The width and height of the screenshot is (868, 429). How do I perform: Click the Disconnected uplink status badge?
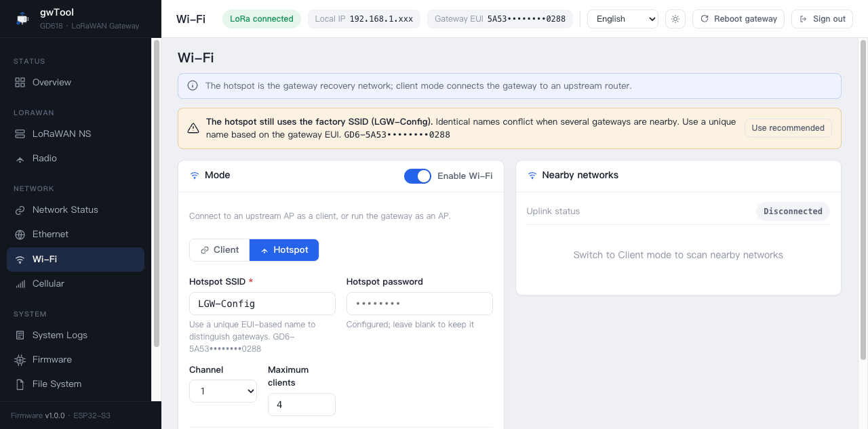tap(793, 211)
